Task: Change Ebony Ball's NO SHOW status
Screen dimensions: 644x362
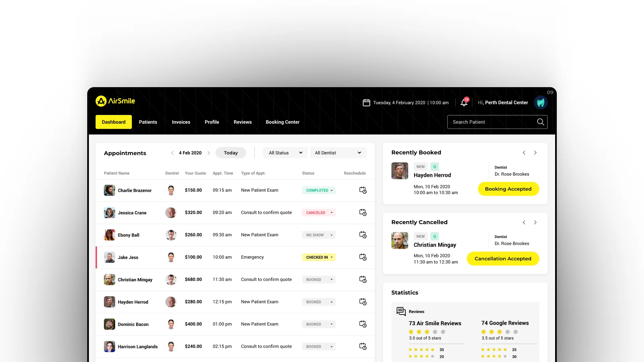Action: (x=319, y=235)
